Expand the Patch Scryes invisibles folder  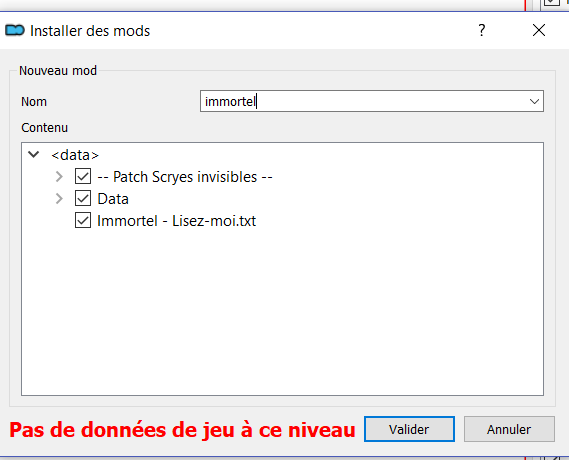click(x=59, y=177)
